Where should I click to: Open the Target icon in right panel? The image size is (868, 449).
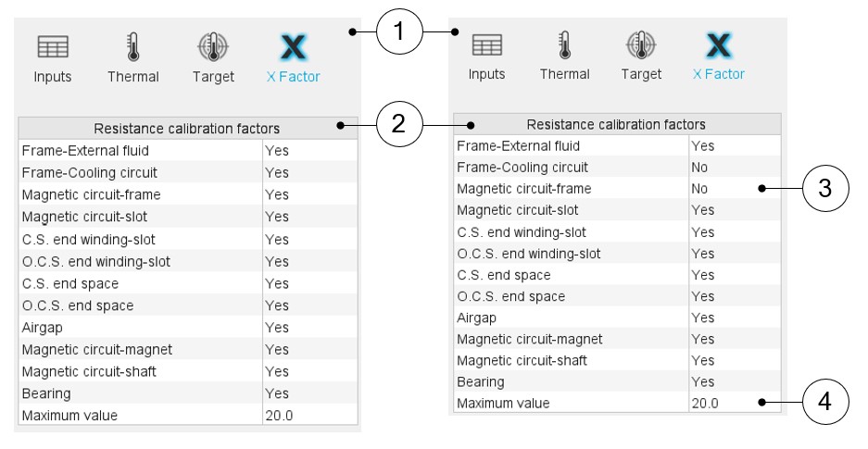[641, 44]
